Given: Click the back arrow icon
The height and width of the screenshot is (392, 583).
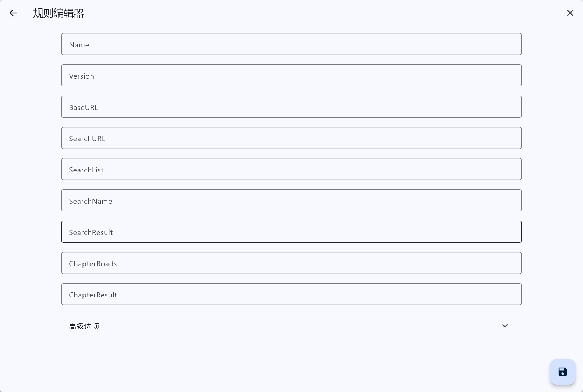Looking at the screenshot, I should [13, 13].
